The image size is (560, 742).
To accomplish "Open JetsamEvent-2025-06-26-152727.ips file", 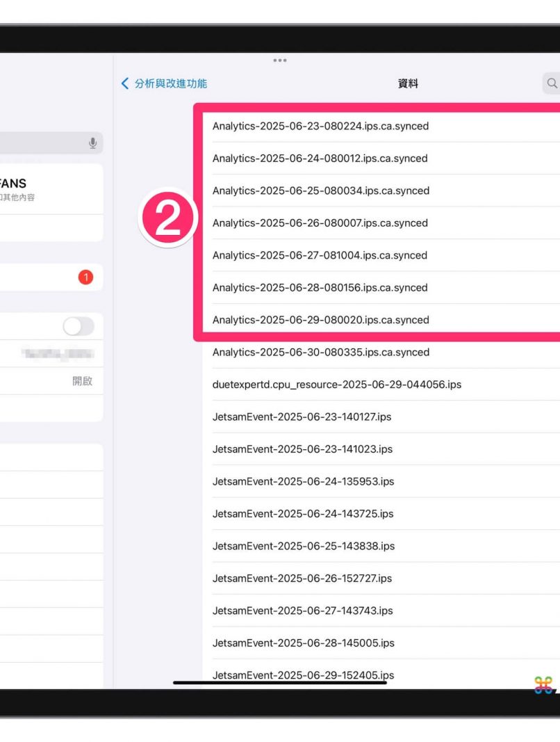I will click(302, 579).
